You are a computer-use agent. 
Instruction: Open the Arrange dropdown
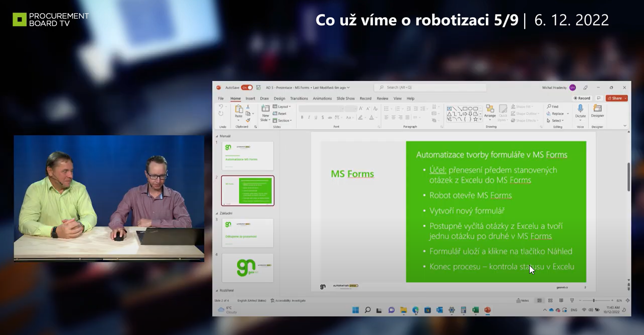coord(490,112)
